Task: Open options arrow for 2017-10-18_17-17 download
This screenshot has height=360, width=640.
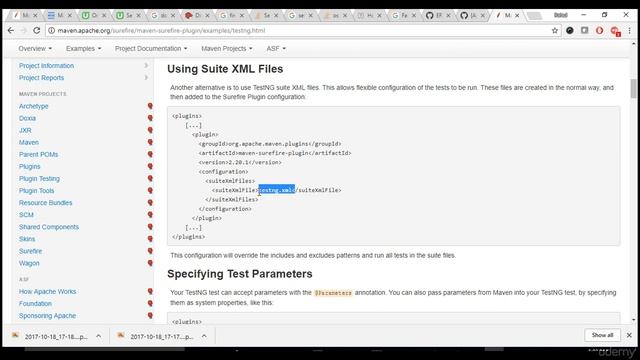Action: coord(204,336)
